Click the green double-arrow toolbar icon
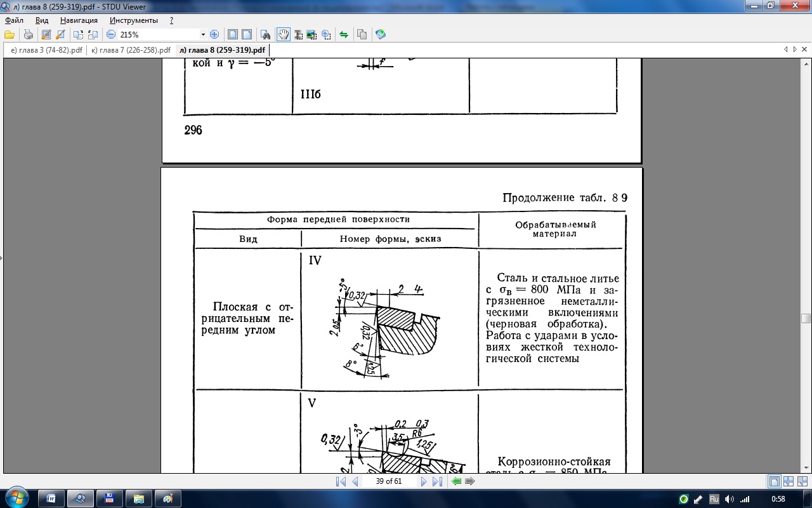This screenshot has width=812, height=508. [x=344, y=34]
